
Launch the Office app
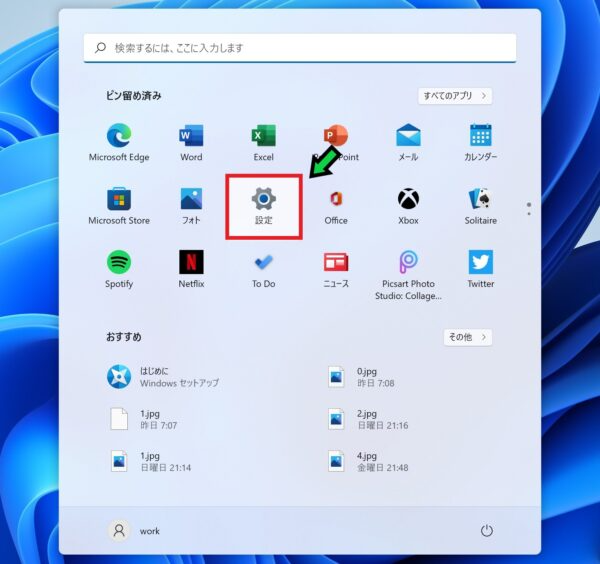[336, 206]
